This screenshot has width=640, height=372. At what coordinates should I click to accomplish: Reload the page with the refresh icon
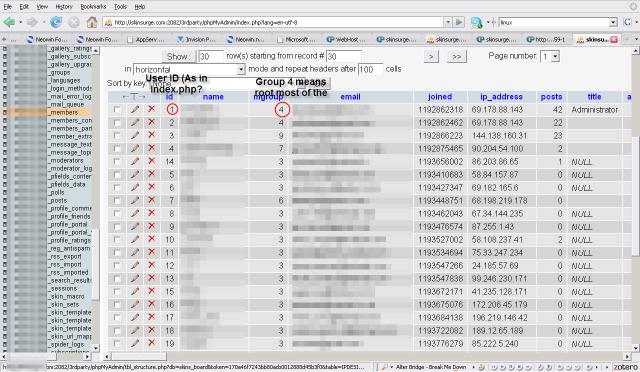[x=56, y=22]
